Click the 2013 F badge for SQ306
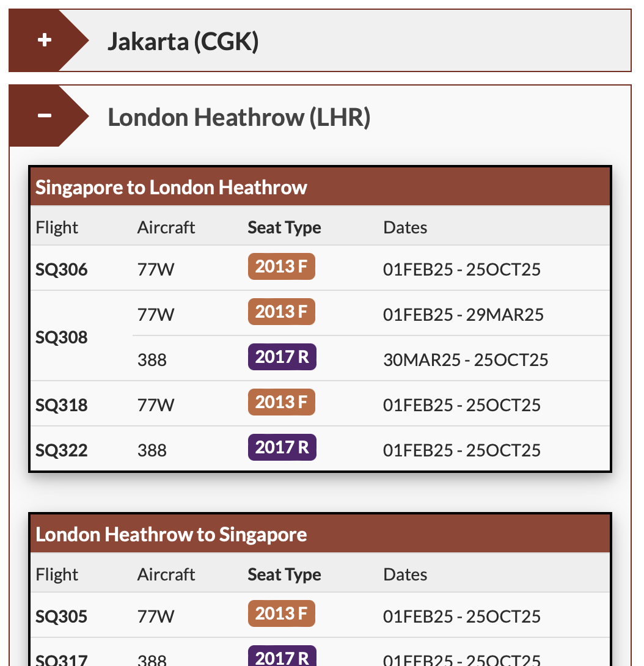644x666 pixels. coord(281,267)
